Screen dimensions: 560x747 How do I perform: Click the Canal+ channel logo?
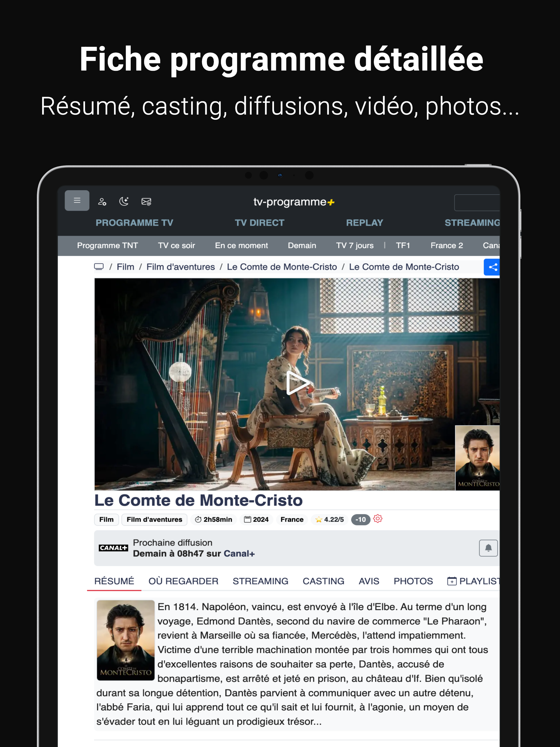(113, 548)
